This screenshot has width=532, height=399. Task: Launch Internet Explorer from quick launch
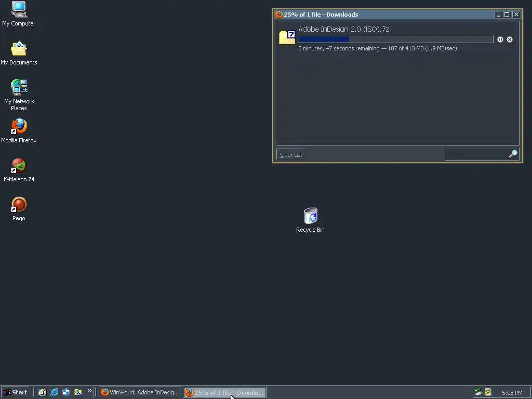click(54, 392)
